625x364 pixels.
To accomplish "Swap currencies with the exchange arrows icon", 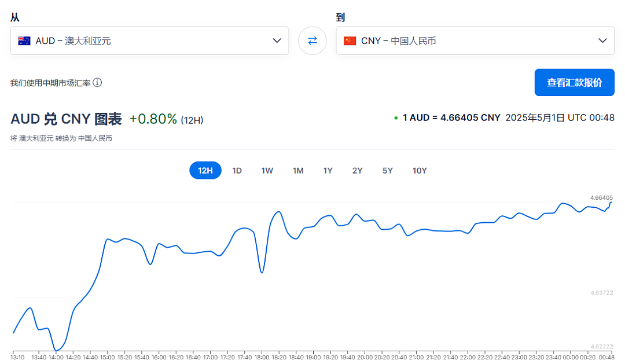I will (312, 41).
